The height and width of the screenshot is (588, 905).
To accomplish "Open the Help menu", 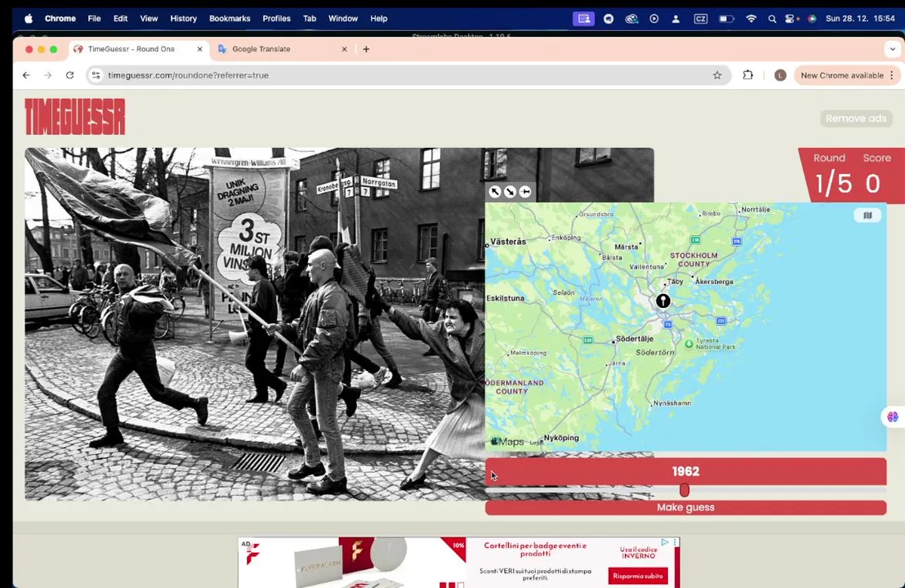I will coord(379,19).
